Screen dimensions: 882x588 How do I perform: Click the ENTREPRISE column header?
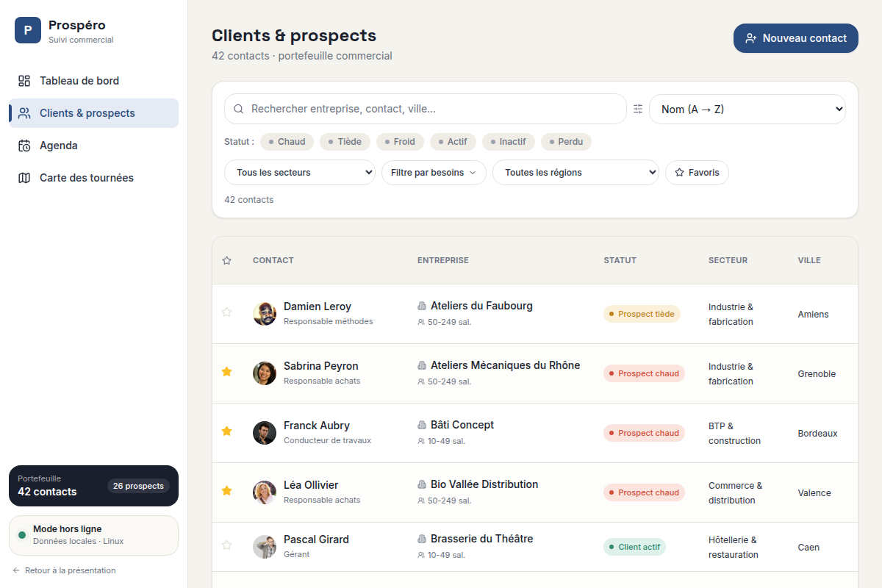(x=443, y=260)
